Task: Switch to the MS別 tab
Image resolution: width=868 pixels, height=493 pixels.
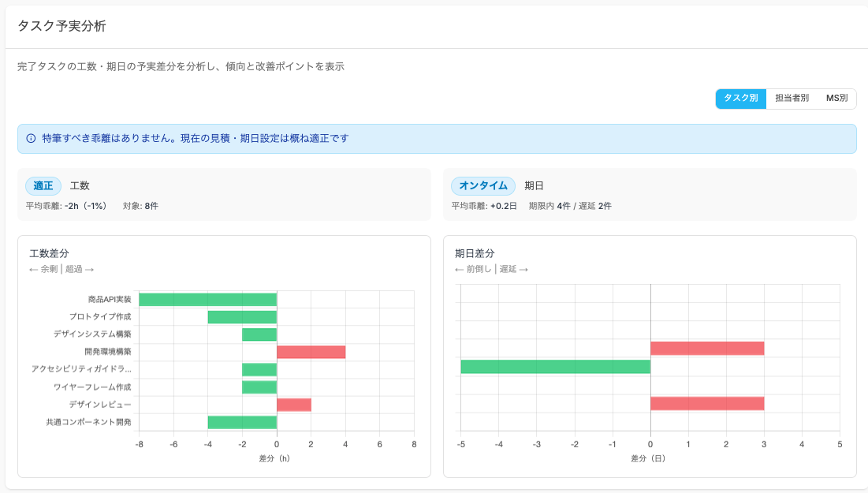Action: point(838,99)
